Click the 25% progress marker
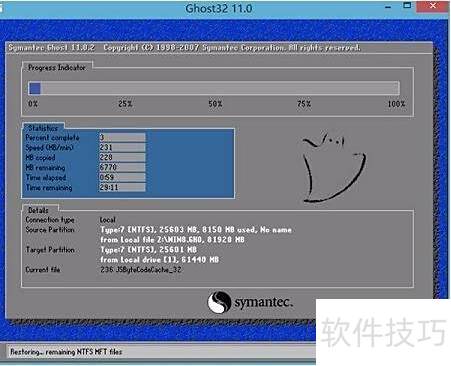This screenshot has width=451, height=366. coord(125,104)
